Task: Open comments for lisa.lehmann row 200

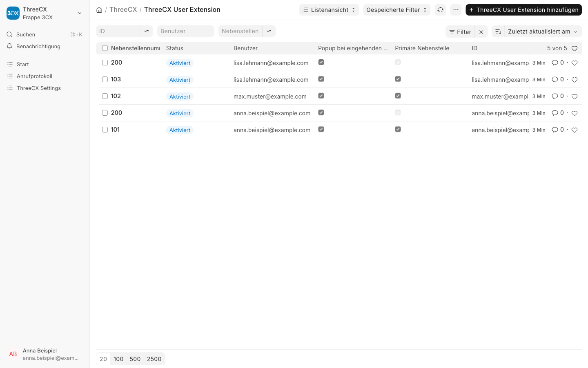Action: (x=555, y=63)
